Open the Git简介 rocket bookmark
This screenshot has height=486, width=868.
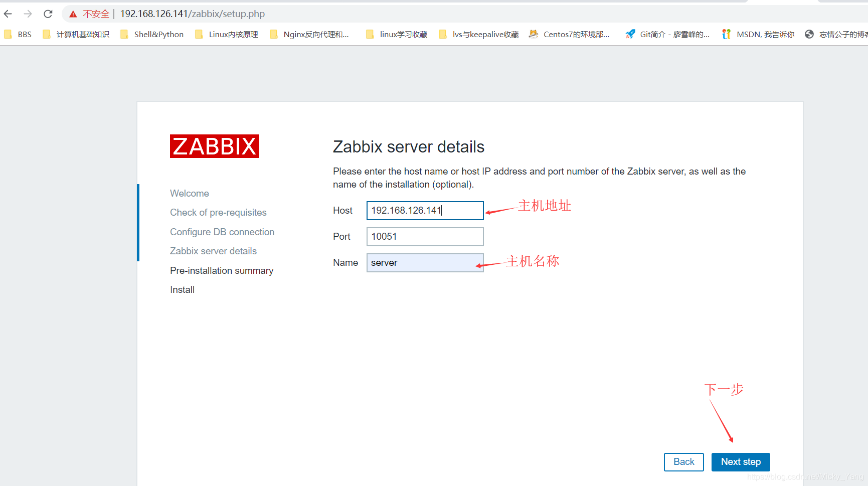[667, 34]
